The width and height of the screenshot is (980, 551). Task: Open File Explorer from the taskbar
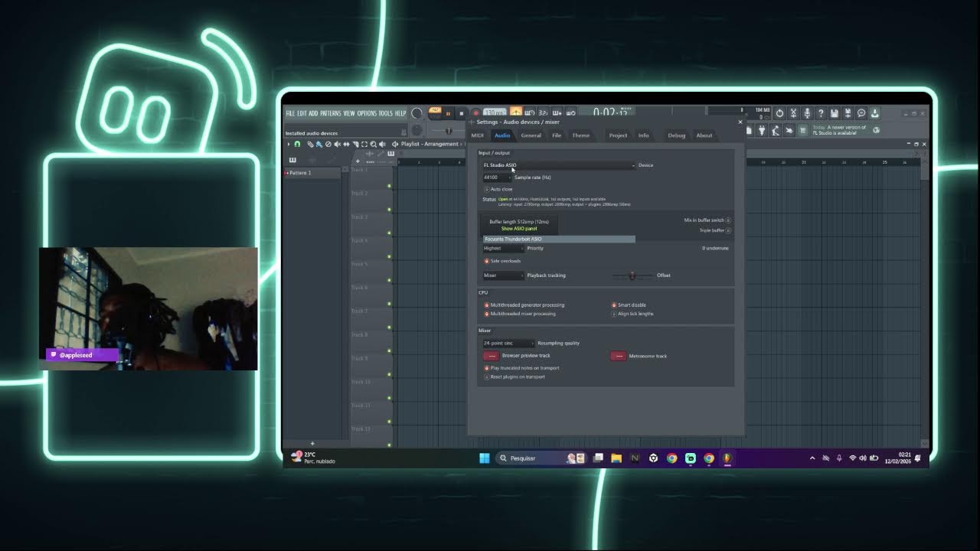[616, 458]
